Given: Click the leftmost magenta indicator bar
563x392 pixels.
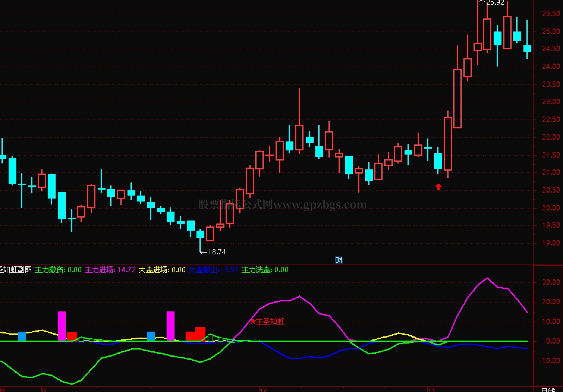Looking at the screenshot, I should [x=62, y=326].
